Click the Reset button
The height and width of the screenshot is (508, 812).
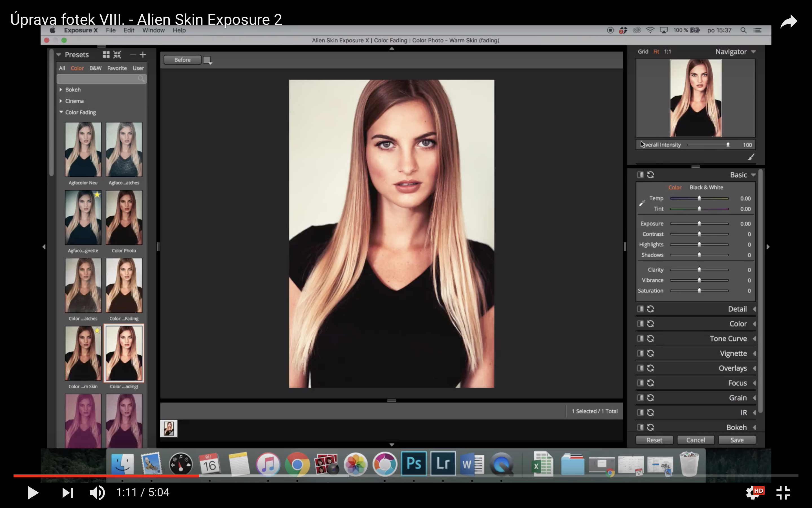click(x=654, y=440)
